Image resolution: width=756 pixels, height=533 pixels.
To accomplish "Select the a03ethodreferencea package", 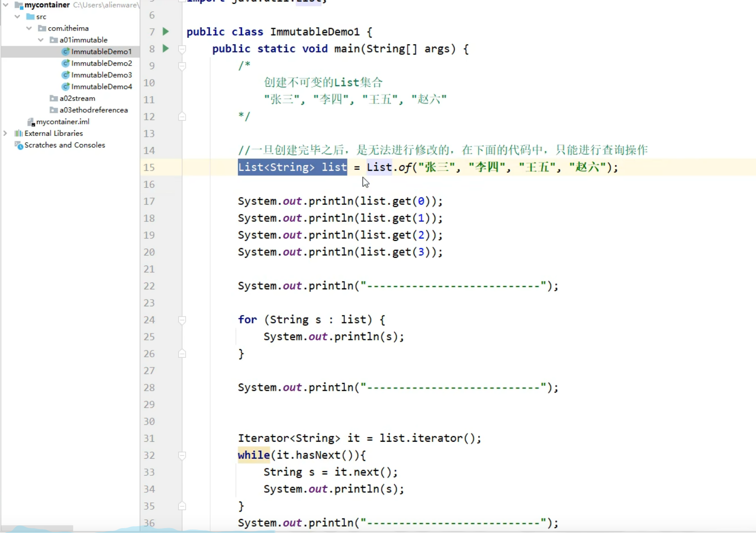I will coord(92,110).
